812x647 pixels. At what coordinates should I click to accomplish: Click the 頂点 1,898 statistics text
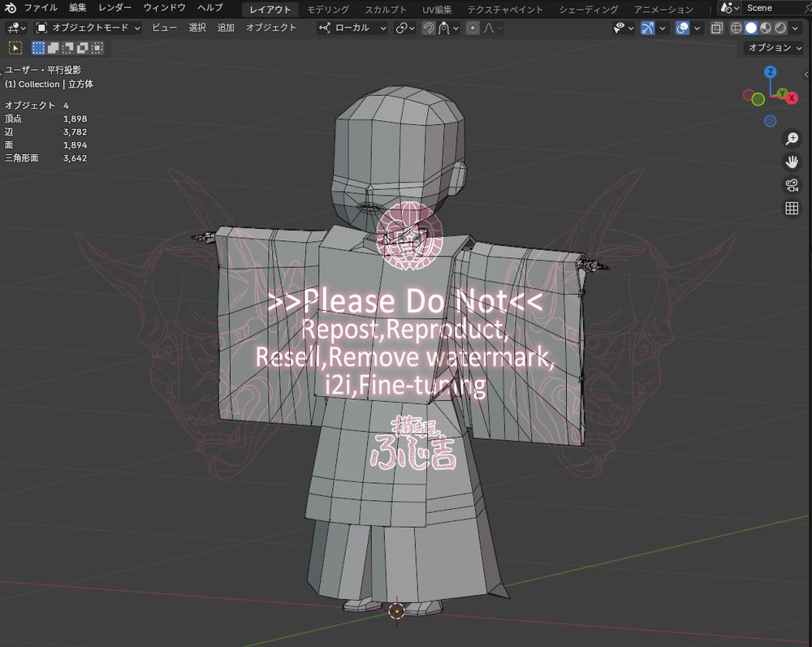[x=45, y=119]
